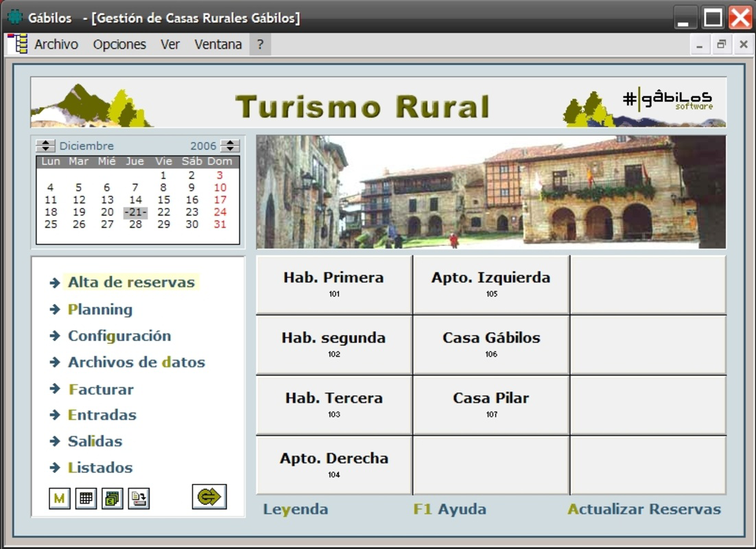This screenshot has height=549, width=756.
Task: Open the Opciones menu
Action: coord(119,45)
